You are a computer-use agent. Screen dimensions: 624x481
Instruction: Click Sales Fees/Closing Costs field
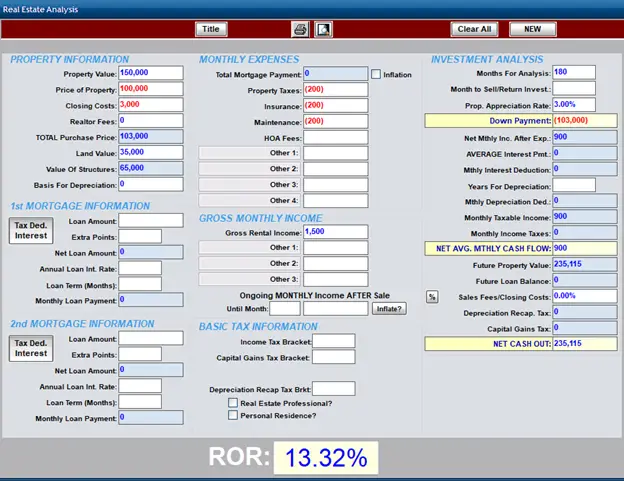[x=585, y=296]
